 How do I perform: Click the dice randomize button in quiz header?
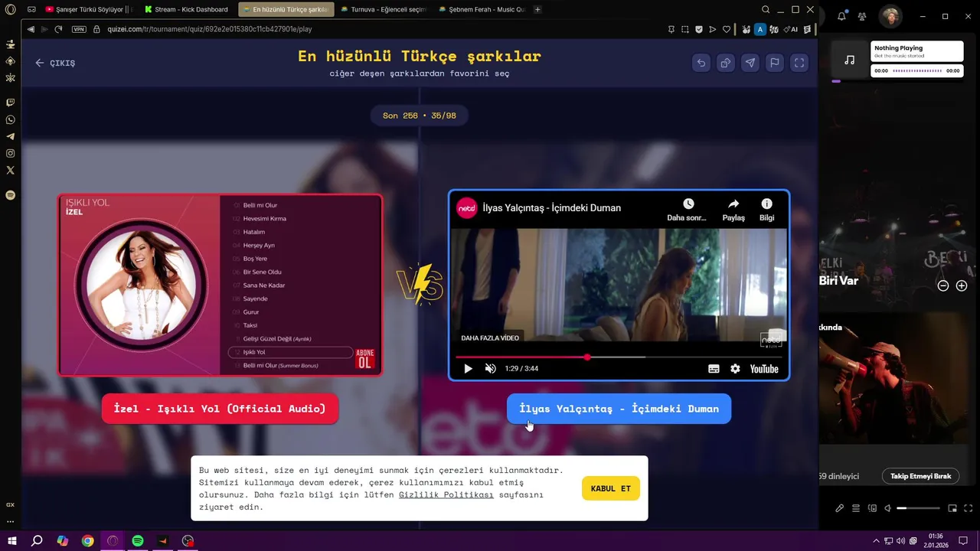725,63
